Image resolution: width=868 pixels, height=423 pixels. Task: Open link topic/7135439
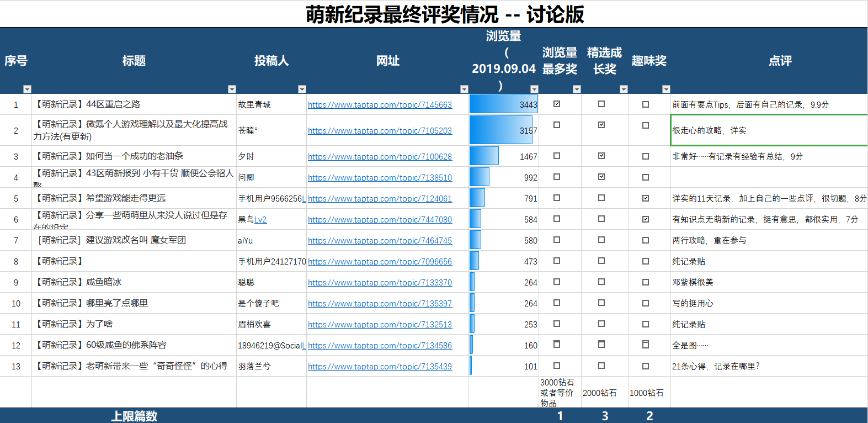(x=380, y=367)
